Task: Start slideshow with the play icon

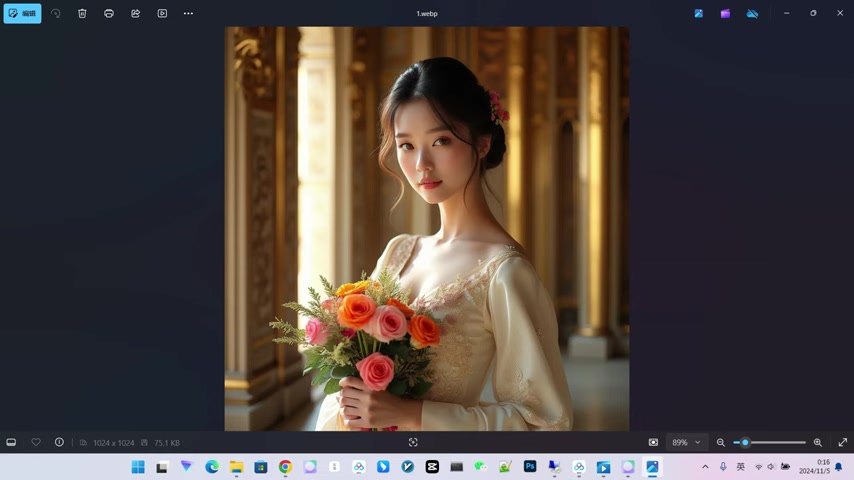Action: [x=162, y=14]
